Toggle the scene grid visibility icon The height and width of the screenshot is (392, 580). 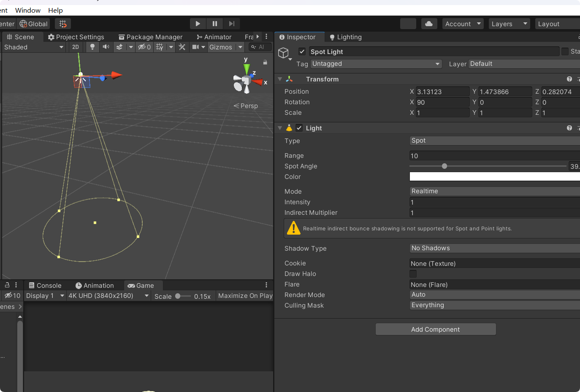160,47
